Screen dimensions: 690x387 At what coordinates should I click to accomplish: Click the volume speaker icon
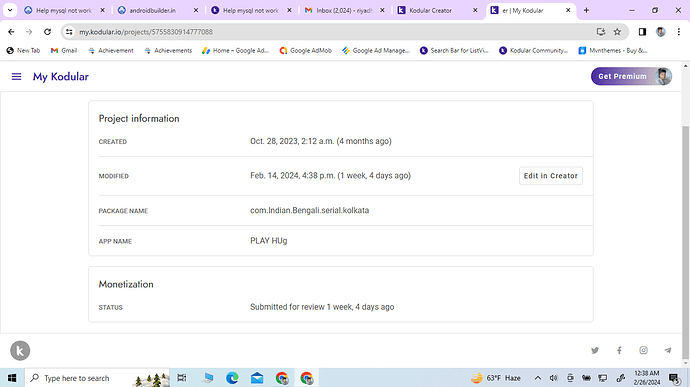click(554, 378)
